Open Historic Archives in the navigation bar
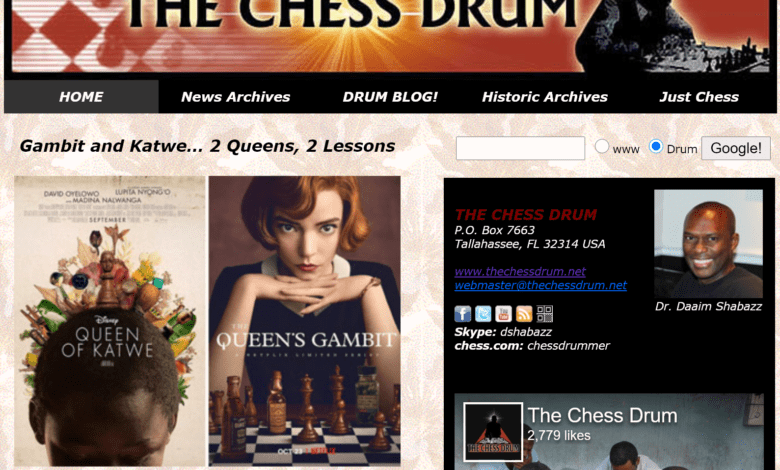Screen dimensions: 780x470 545,96
